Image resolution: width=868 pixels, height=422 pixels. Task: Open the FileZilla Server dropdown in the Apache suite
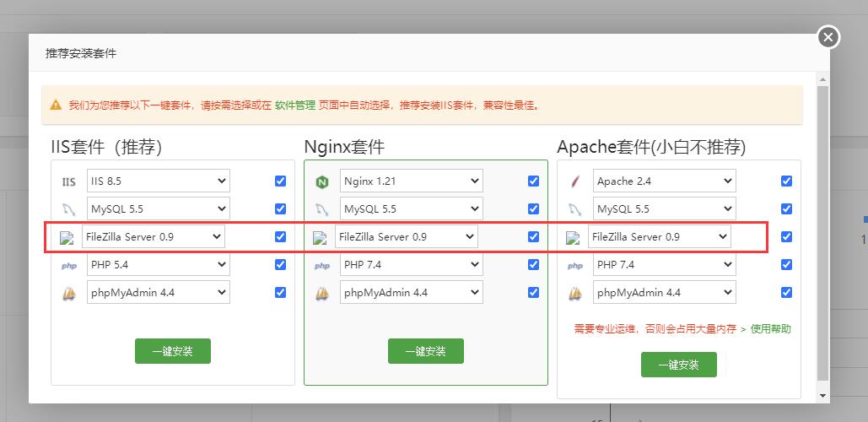coord(660,236)
